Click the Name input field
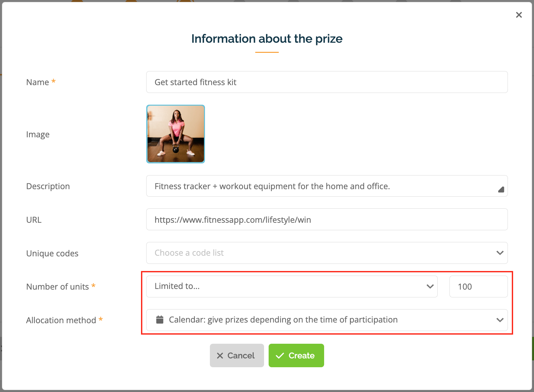 (x=327, y=82)
